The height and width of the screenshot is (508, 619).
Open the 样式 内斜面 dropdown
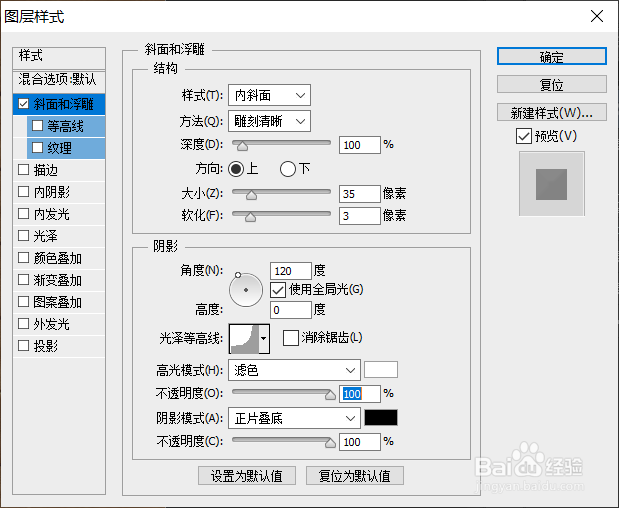coord(269,95)
